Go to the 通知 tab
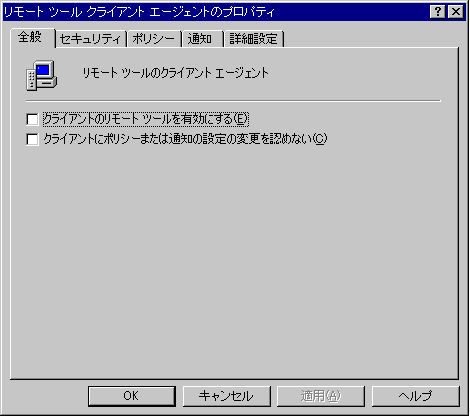This screenshot has height=417, width=470. point(201,39)
